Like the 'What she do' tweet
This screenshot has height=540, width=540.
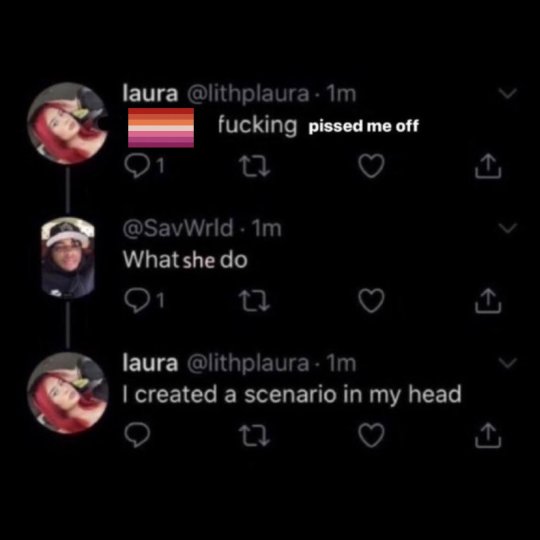pos(371,301)
